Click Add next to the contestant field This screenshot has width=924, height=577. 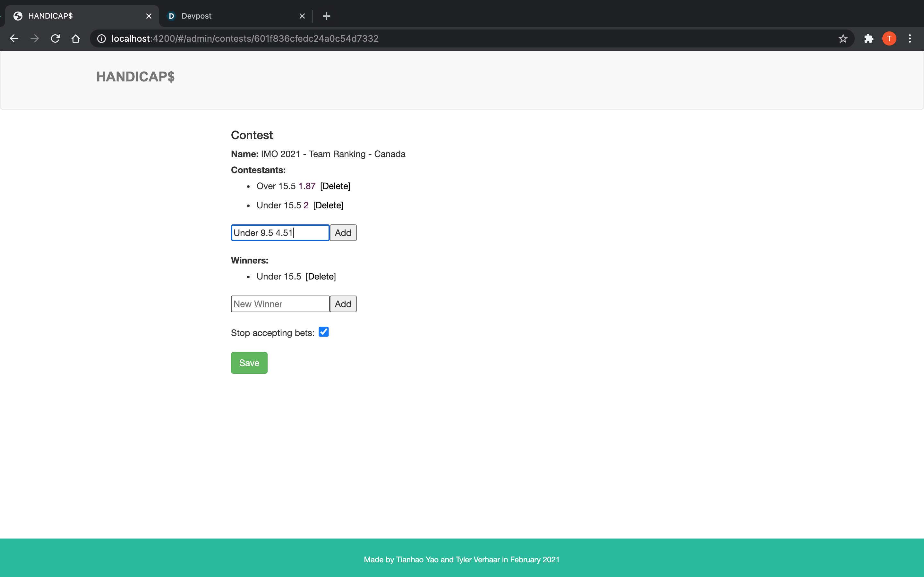coord(343,233)
